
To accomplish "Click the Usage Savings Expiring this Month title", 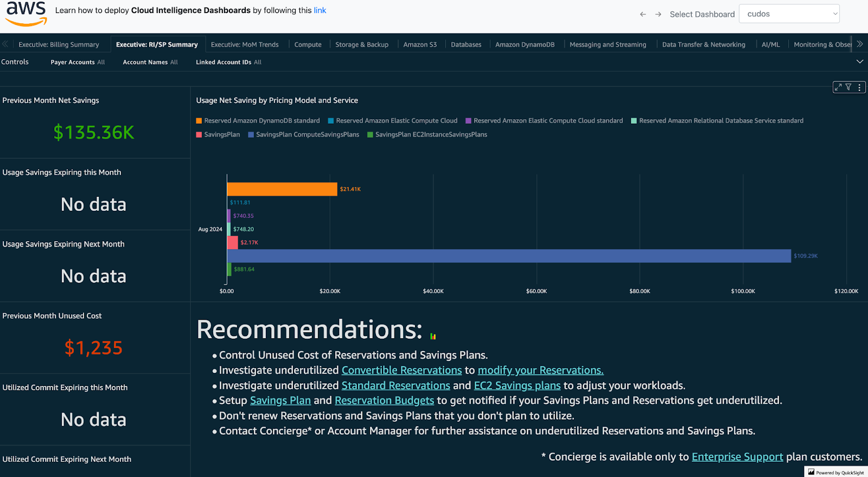I will tap(62, 172).
